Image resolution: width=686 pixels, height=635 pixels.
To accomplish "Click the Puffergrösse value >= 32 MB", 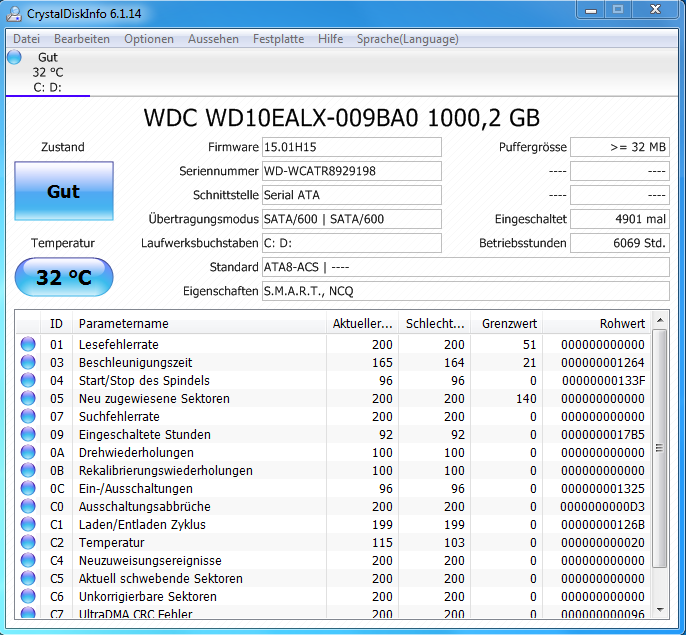I will click(620, 147).
